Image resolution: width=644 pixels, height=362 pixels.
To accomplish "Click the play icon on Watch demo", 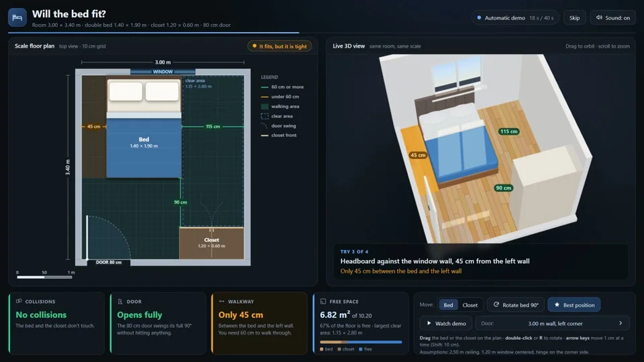I will [x=429, y=323].
